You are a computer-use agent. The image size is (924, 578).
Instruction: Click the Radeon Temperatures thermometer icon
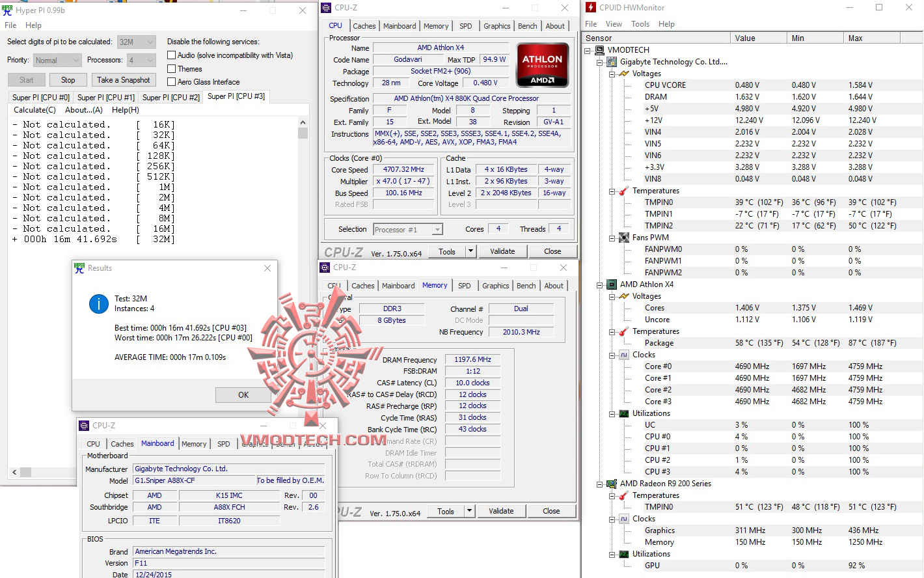624,495
